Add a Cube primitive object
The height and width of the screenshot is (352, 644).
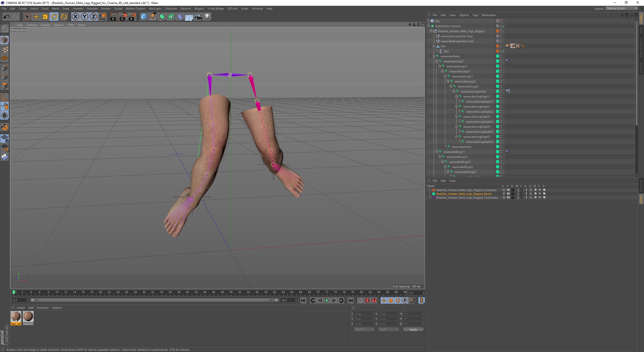tap(144, 17)
